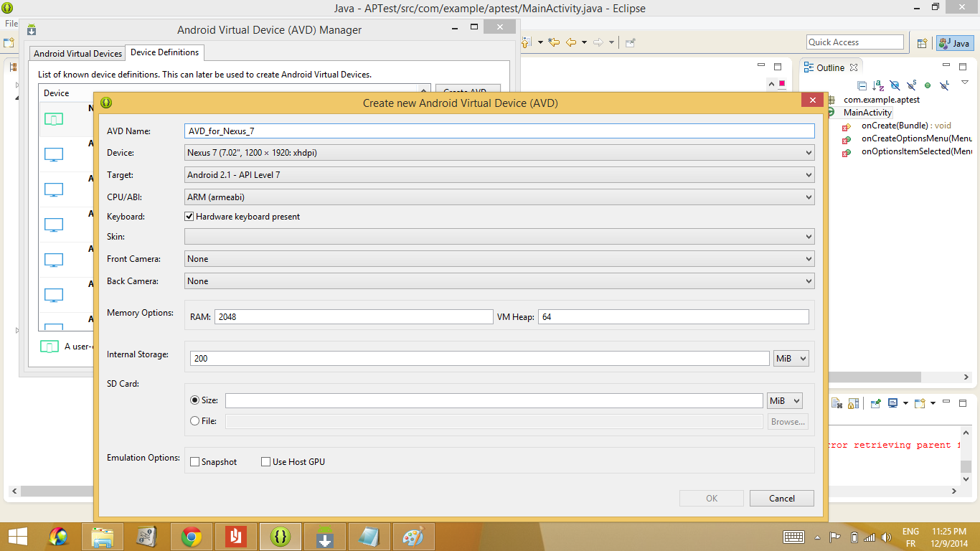Click the pink marker at editor top-right
This screenshot has width=980, height=551.
tap(781, 84)
